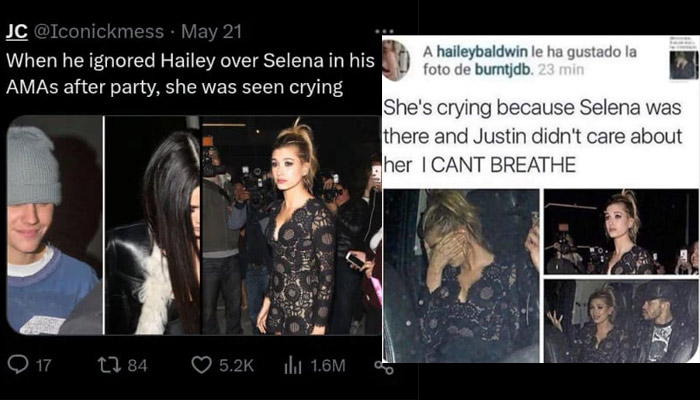Viewport: 700px width, 400px height.
Task: Click the round avatar beside haileybaldwin notification
Action: [x=396, y=60]
